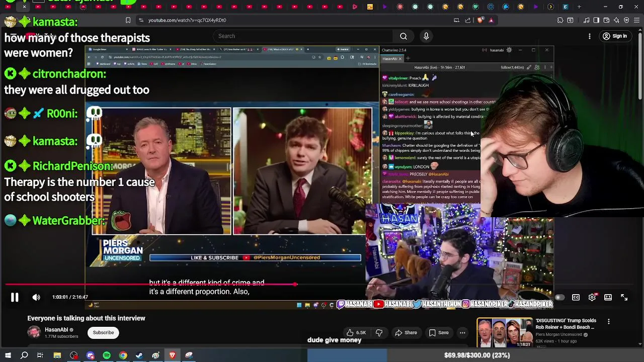Screen dimensions: 644x362
Task: Click the Sign in button
Action: click(615, 36)
